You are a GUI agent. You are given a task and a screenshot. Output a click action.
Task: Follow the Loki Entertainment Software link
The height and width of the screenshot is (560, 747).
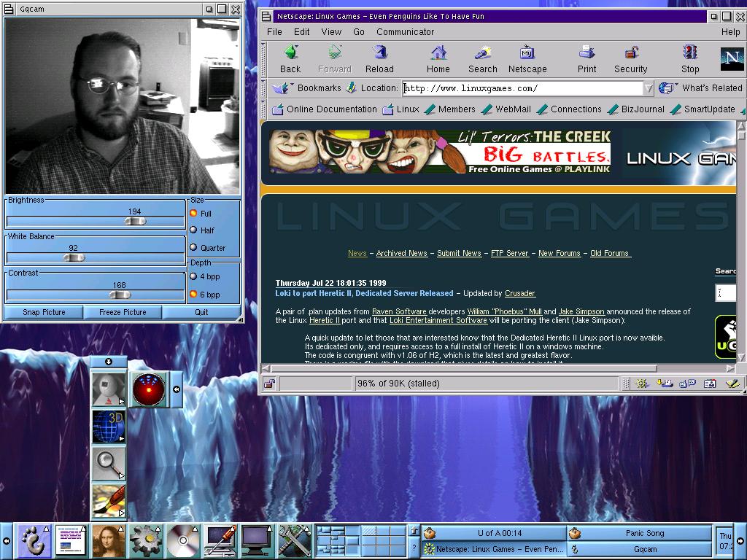click(438, 321)
